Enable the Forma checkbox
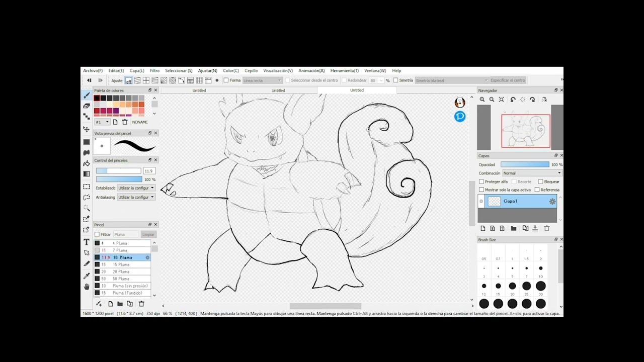The image size is (644, 362). pos(226,80)
